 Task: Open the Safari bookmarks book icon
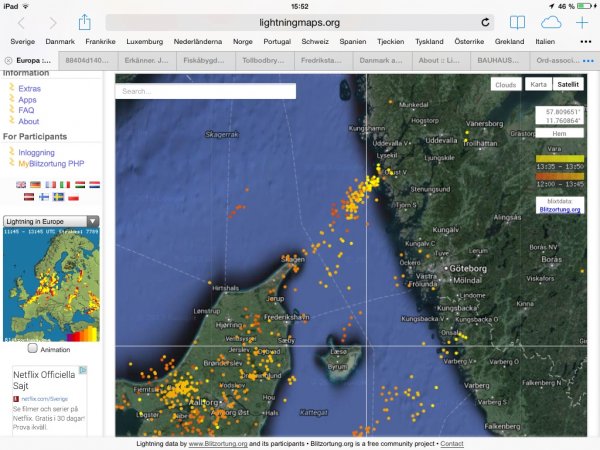pos(517,22)
